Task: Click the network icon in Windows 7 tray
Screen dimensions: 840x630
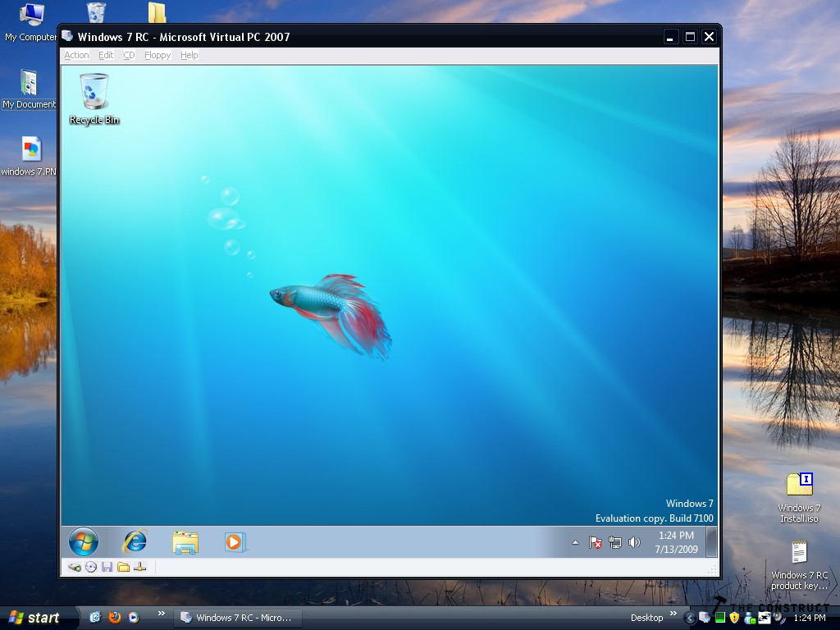Action: tap(615, 543)
